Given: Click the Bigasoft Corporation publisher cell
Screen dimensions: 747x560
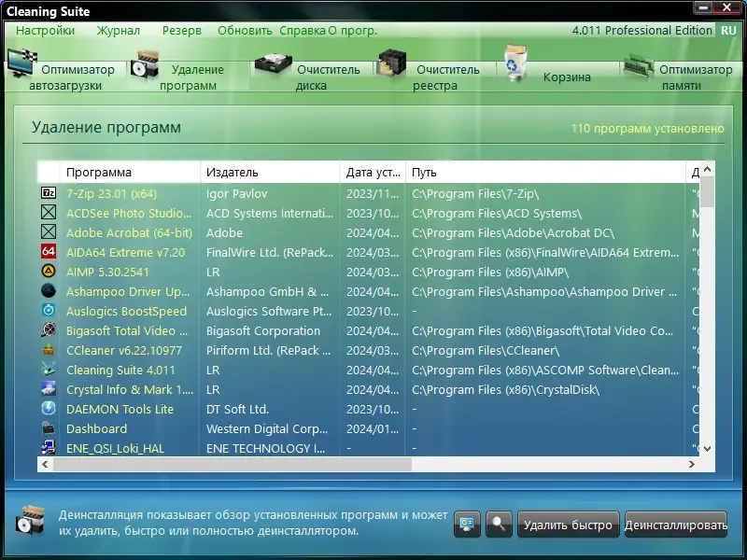Looking at the screenshot, I should point(263,331).
